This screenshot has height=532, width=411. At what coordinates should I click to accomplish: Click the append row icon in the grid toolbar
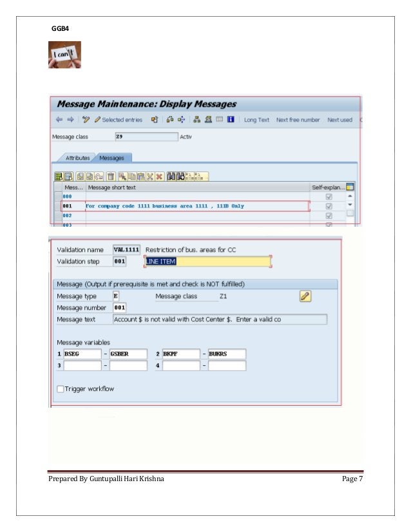(x=90, y=176)
